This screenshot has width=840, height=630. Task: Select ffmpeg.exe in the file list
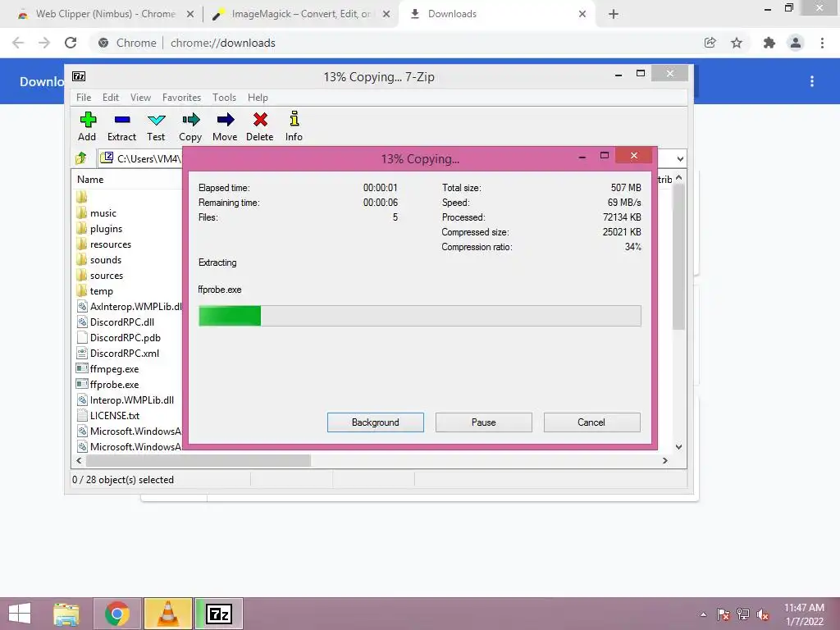(114, 368)
